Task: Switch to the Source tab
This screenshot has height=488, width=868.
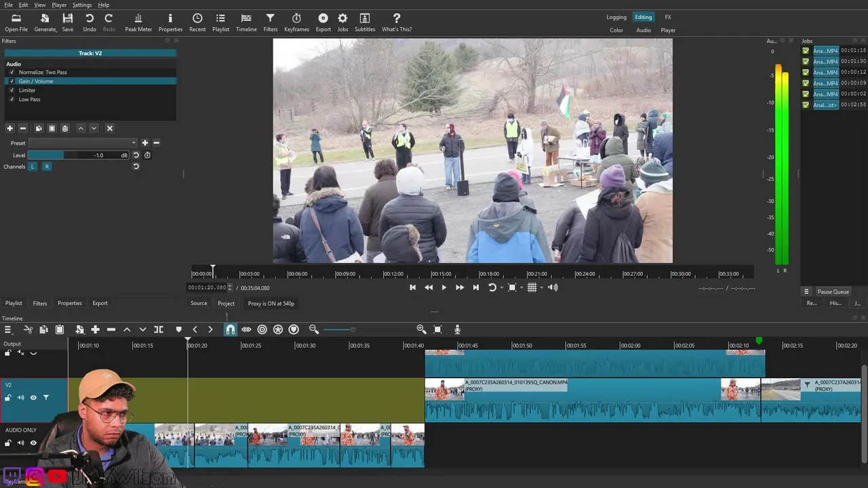Action: (x=199, y=303)
